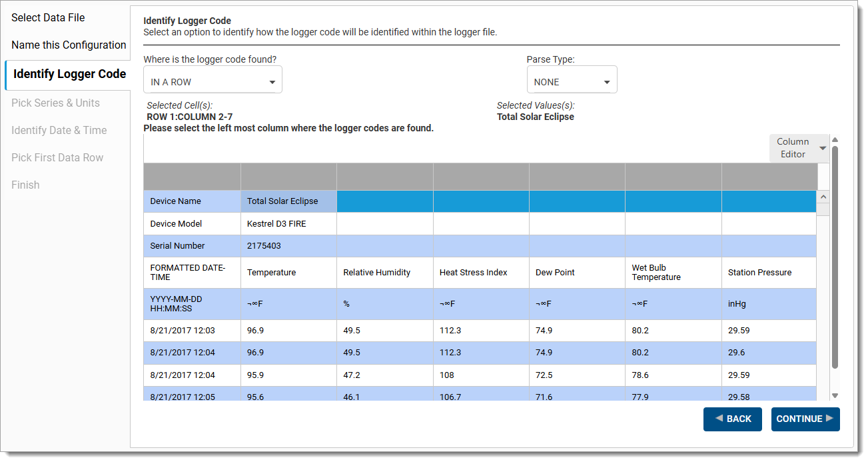Click the CONTINUE button
868x462 pixels.
pos(805,419)
